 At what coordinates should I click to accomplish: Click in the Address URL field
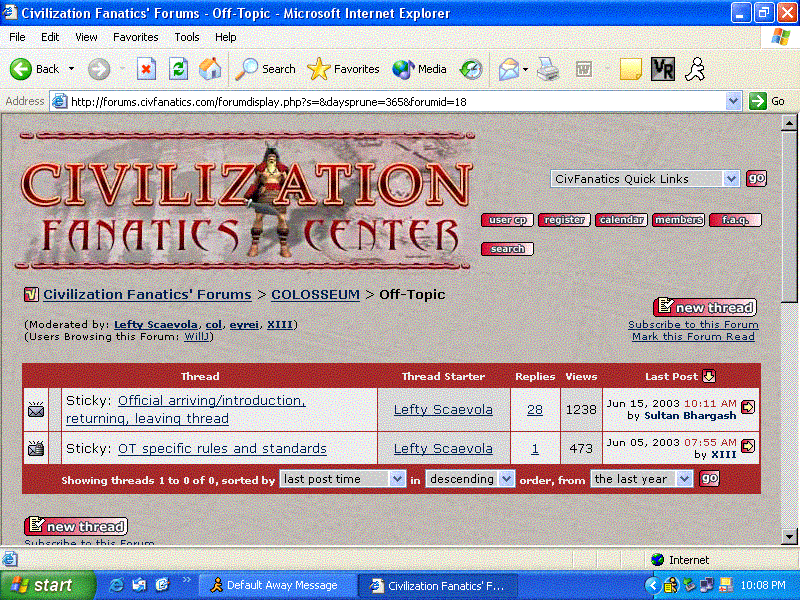[388, 102]
